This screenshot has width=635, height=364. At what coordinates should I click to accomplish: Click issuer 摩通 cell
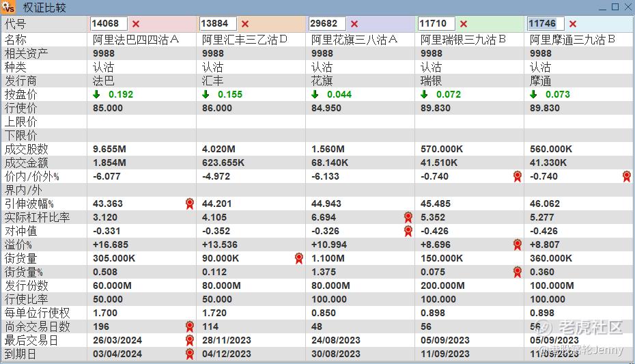(541, 81)
